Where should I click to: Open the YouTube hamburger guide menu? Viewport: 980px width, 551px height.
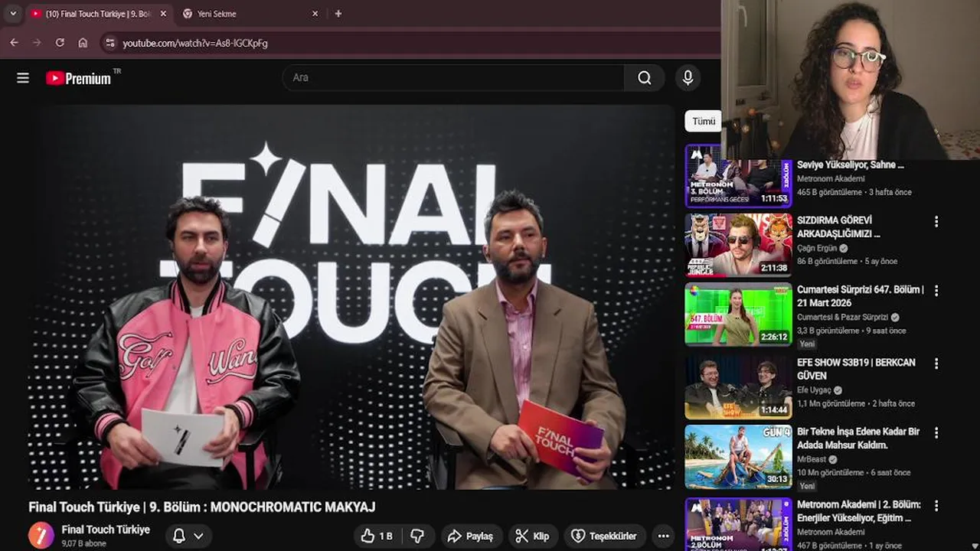(23, 78)
